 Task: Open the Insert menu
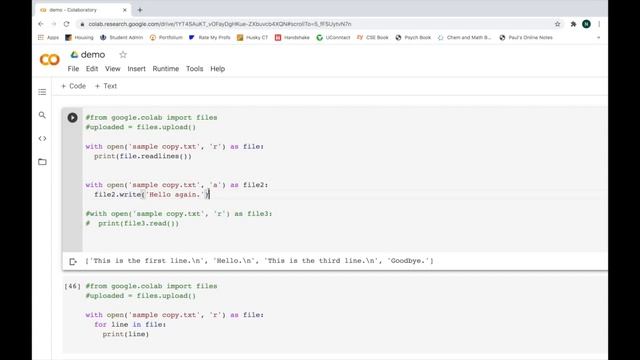136,69
